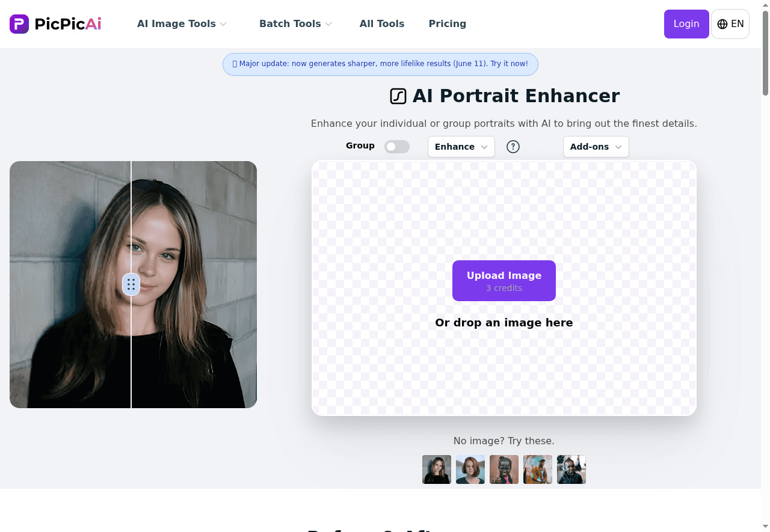Select the middle child portrait sample
The height and width of the screenshot is (532, 770).
tap(504, 469)
